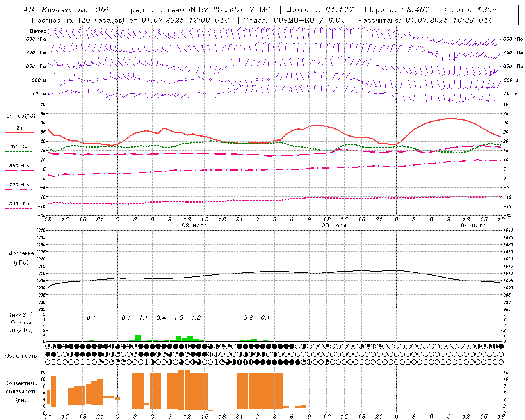Click the 03 июля date label
The image size is (525, 420).
point(334,226)
